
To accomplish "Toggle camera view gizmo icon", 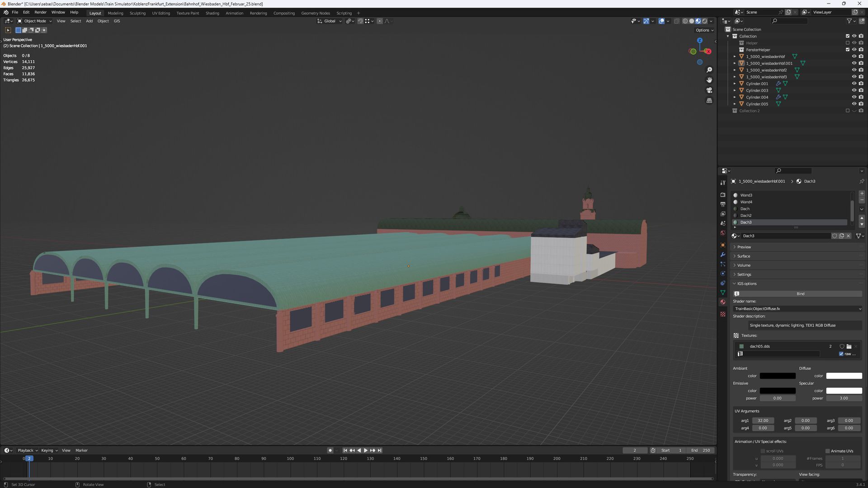I will tap(709, 90).
